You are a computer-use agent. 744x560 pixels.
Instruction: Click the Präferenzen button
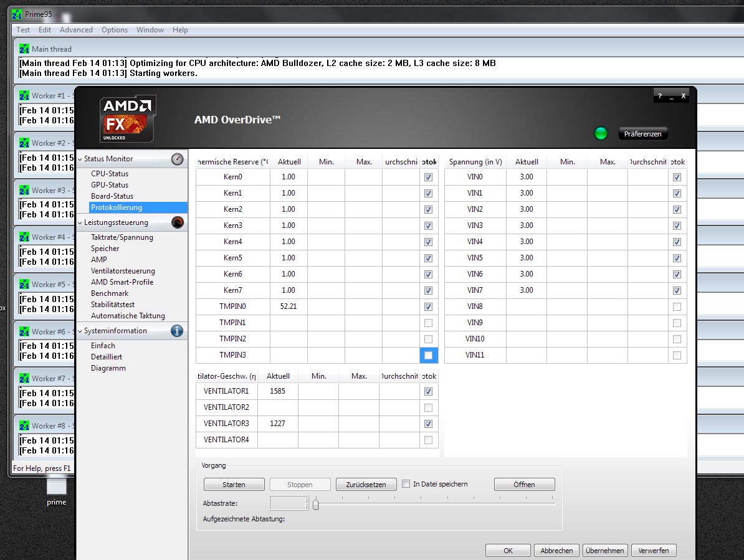643,134
